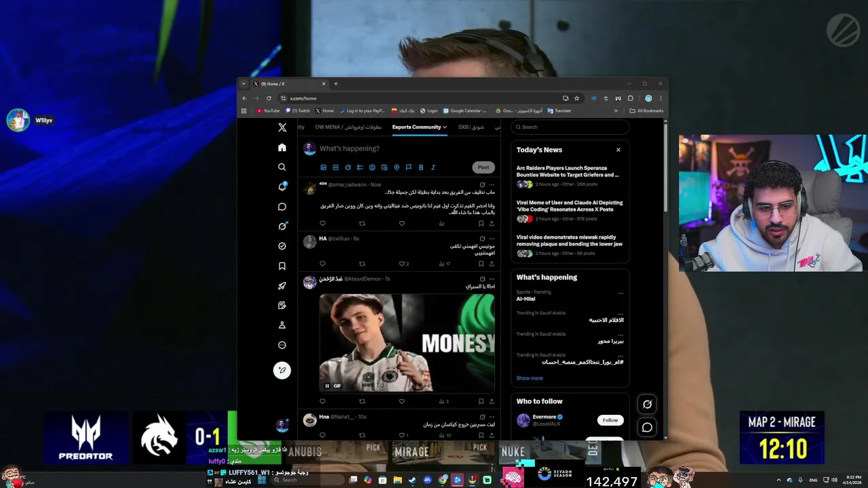
Task: Like the omar_radwann post
Action: point(401,224)
